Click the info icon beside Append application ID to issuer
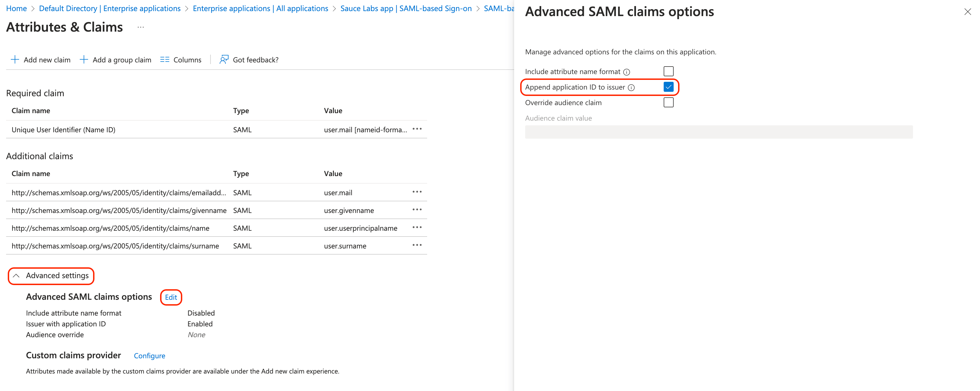The image size is (980, 391). pyautogui.click(x=632, y=87)
